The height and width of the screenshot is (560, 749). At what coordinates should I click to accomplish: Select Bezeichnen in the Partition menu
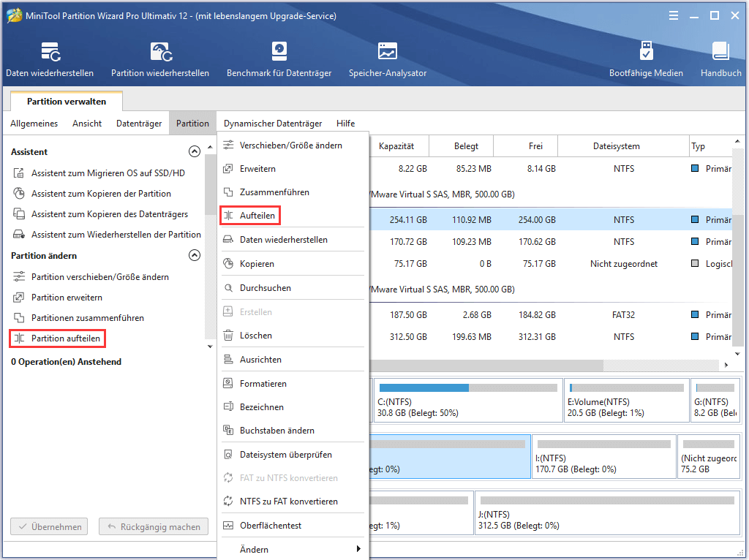point(293,406)
